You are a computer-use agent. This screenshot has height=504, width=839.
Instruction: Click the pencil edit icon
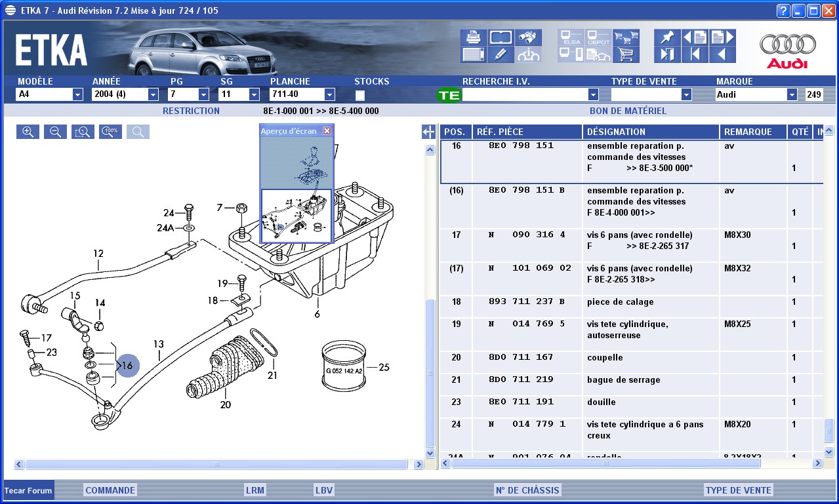point(501,54)
